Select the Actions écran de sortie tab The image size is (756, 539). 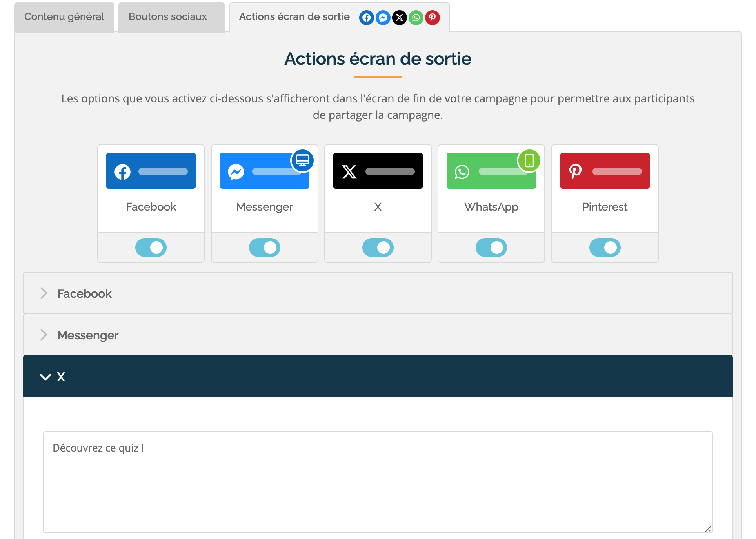pyautogui.click(x=340, y=17)
